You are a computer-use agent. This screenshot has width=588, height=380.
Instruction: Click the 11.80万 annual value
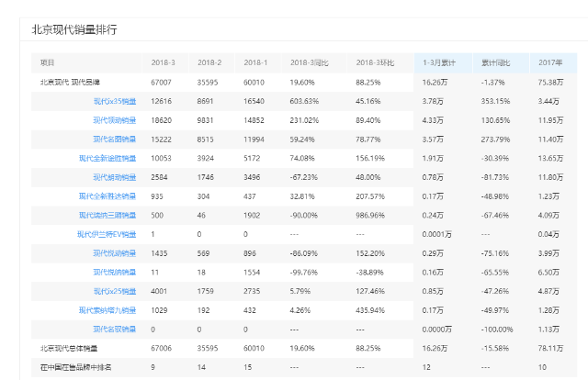point(550,177)
